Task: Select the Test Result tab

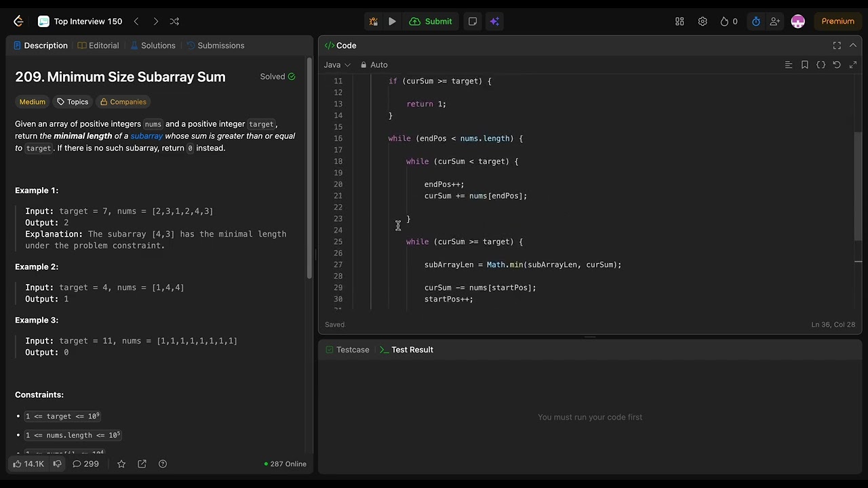Action: click(406, 350)
